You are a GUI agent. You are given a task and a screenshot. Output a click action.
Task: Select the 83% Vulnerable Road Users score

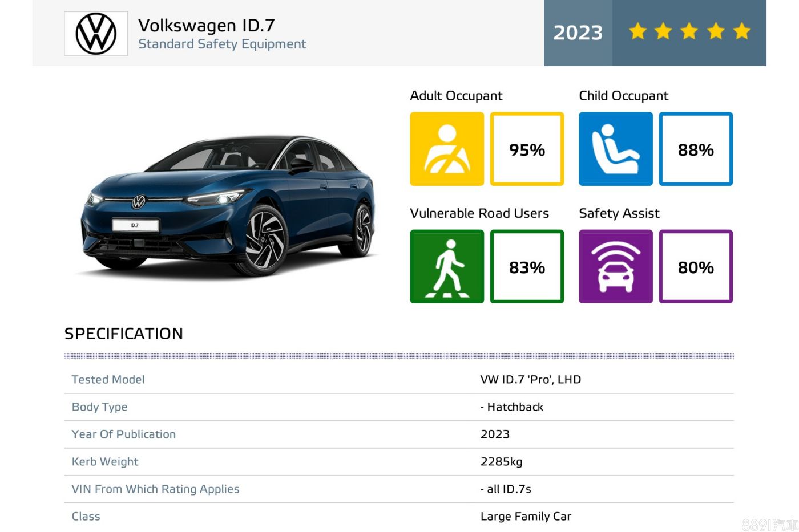click(x=527, y=267)
